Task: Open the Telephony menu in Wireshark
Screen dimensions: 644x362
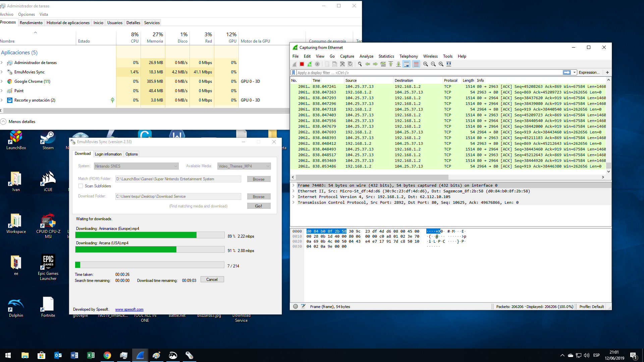Action: (409, 56)
